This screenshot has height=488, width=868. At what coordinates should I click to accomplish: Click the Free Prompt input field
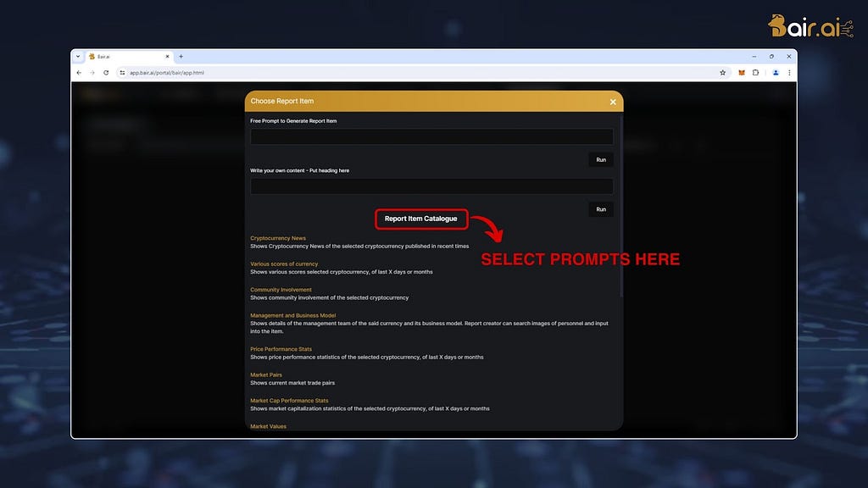click(431, 136)
